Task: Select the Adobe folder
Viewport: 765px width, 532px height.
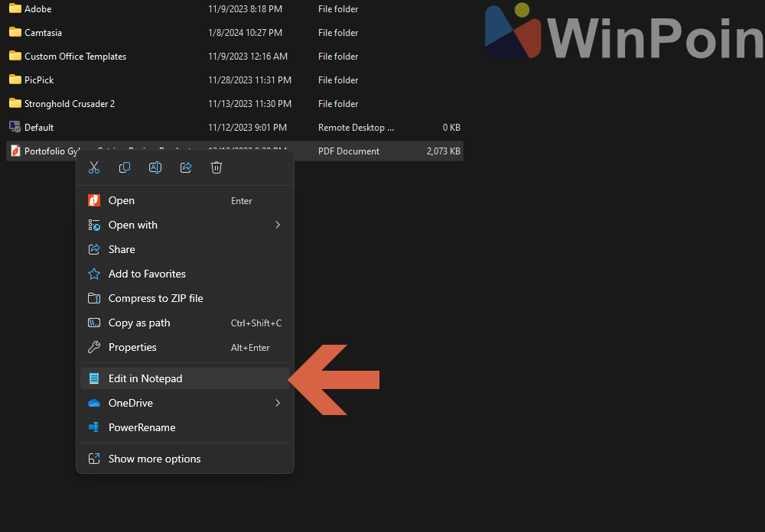Action: pos(38,9)
